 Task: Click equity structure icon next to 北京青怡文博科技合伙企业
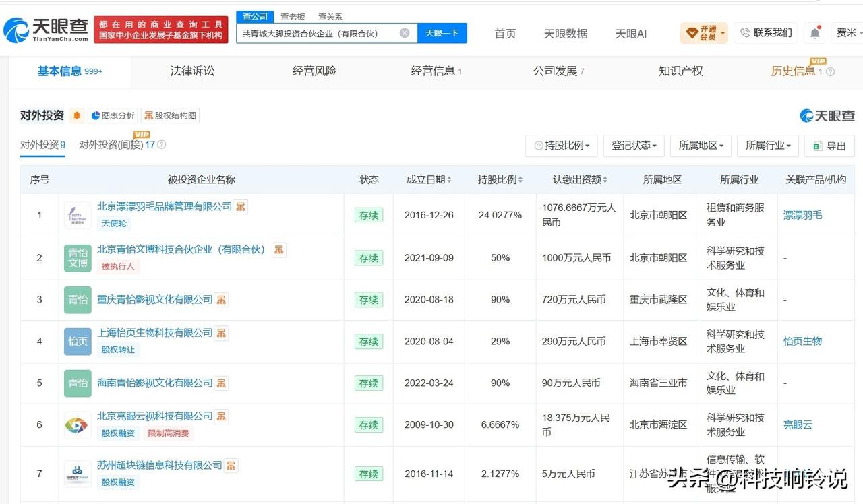(278, 249)
